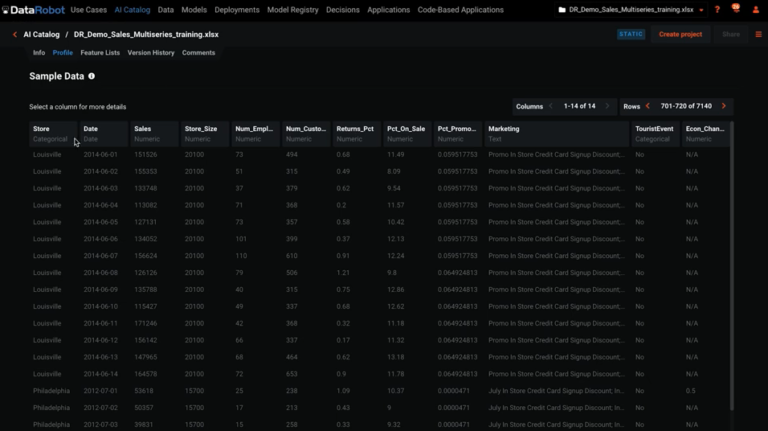Screen dimensions: 768x431
Task: Select the Num_Custo... column header
Action: click(x=307, y=134)
